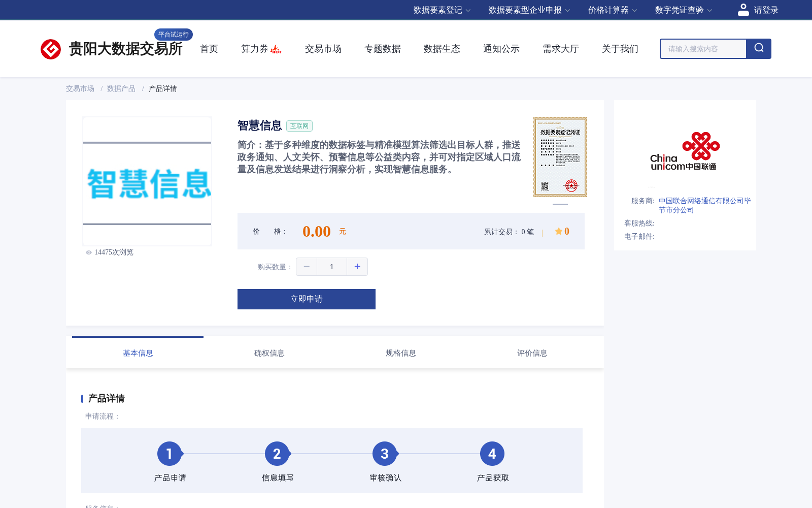Click the 立即申请 button
The width and height of the screenshot is (812, 508).
(x=307, y=299)
